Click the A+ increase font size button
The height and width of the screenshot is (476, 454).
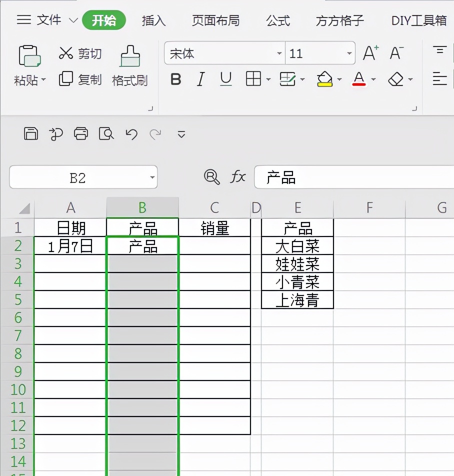coord(370,51)
